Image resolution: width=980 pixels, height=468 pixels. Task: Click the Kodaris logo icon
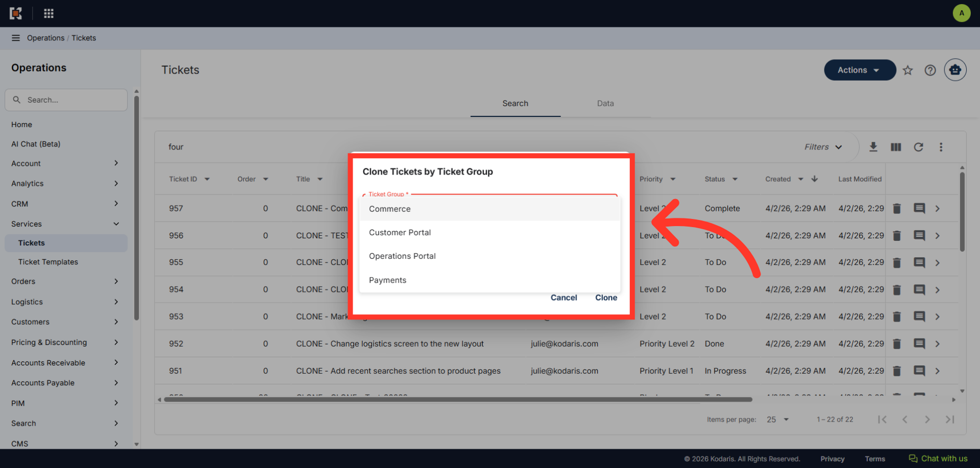pyautogui.click(x=16, y=13)
